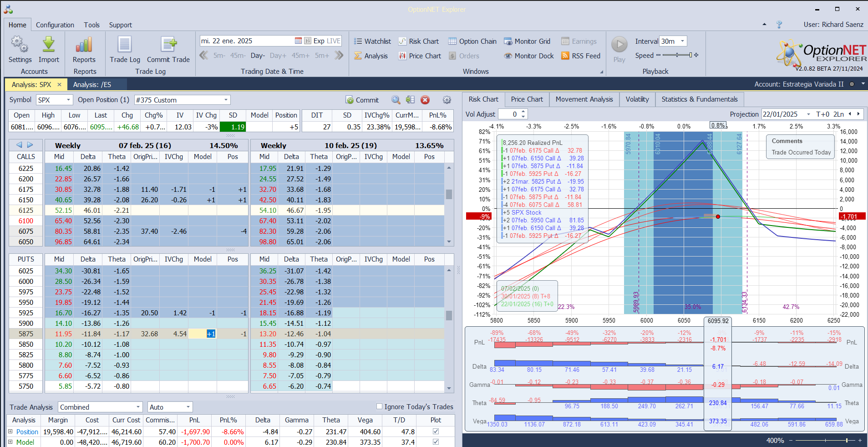Go to next expiration with right arrow
868x447 pixels.
tap(30, 145)
